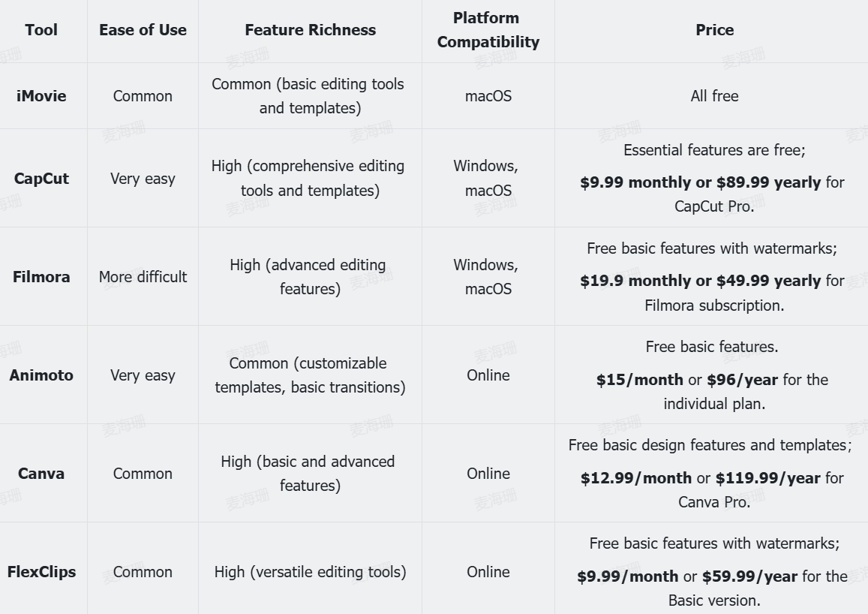
Task: Select Canva Pro's "$119.99/year" price text
Action: coord(767,478)
